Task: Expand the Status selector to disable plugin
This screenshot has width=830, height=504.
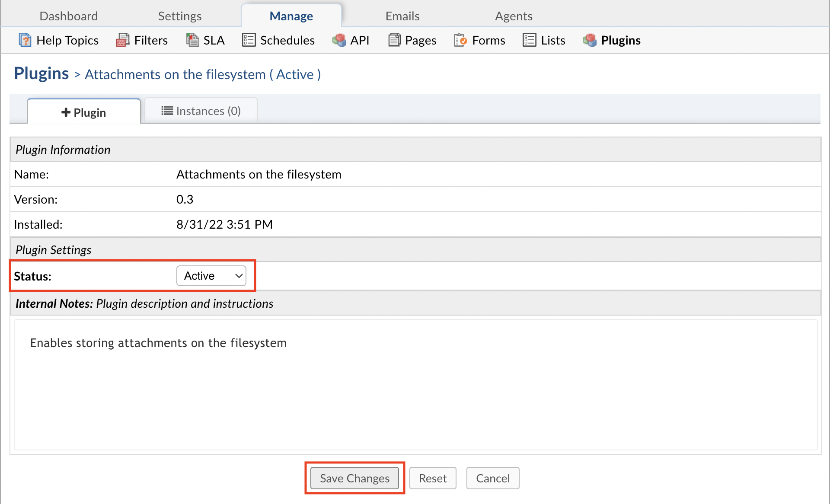Action: (x=211, y=275)
